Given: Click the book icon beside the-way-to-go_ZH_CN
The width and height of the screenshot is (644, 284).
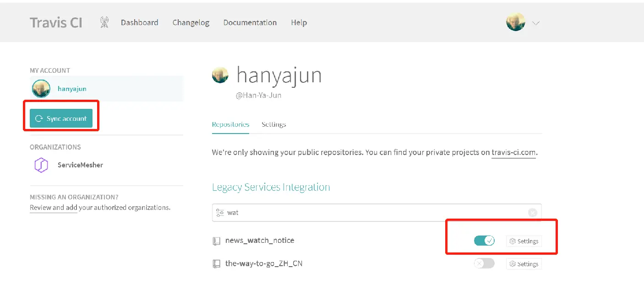Looking at the screenshot, I should [217, 264].
